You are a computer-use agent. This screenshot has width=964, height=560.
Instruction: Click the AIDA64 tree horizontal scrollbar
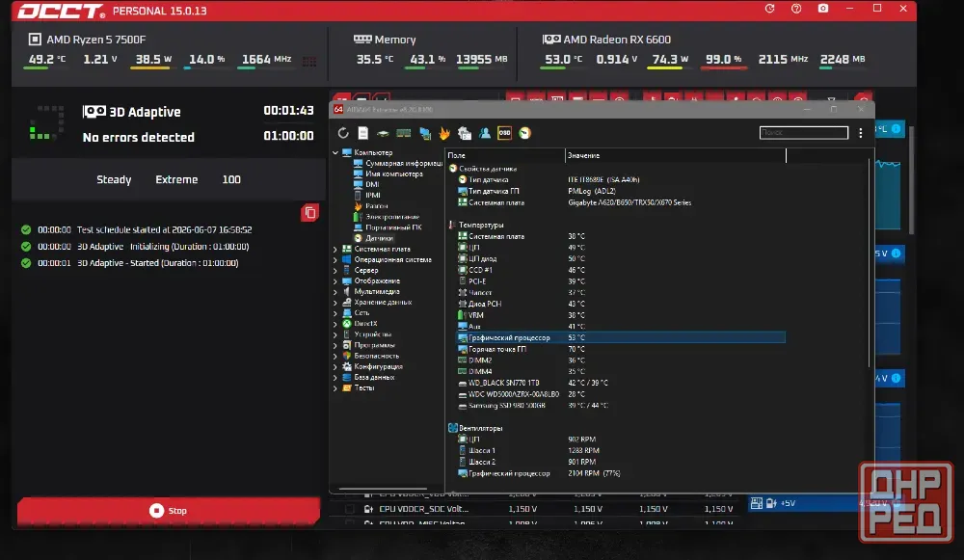click(383, 490)
